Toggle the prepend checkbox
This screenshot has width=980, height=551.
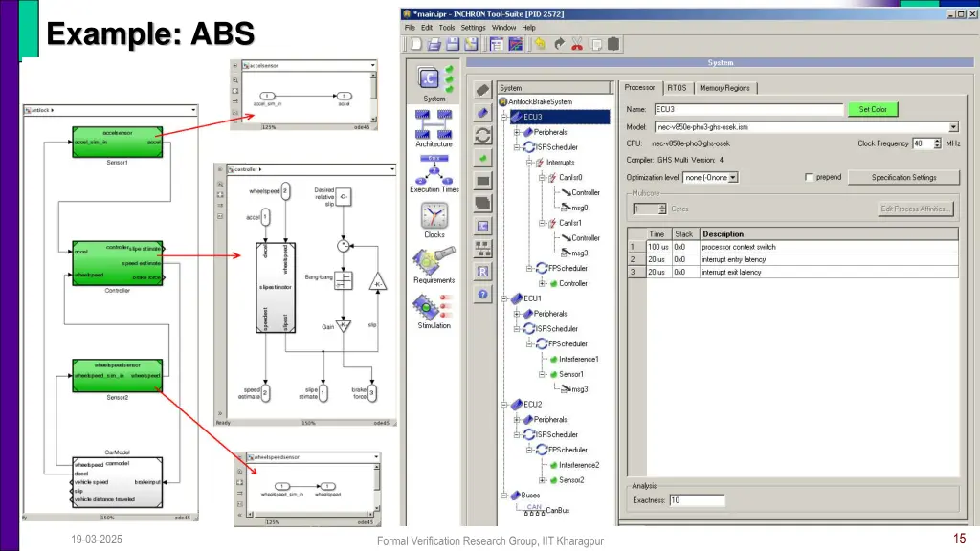pos(810,177)
